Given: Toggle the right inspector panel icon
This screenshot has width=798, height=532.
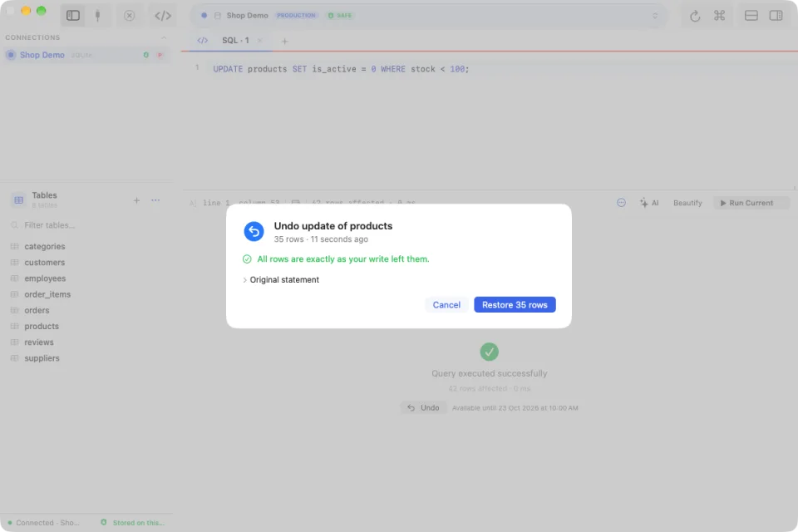Looking at the screenshot, I should point(776,15).
